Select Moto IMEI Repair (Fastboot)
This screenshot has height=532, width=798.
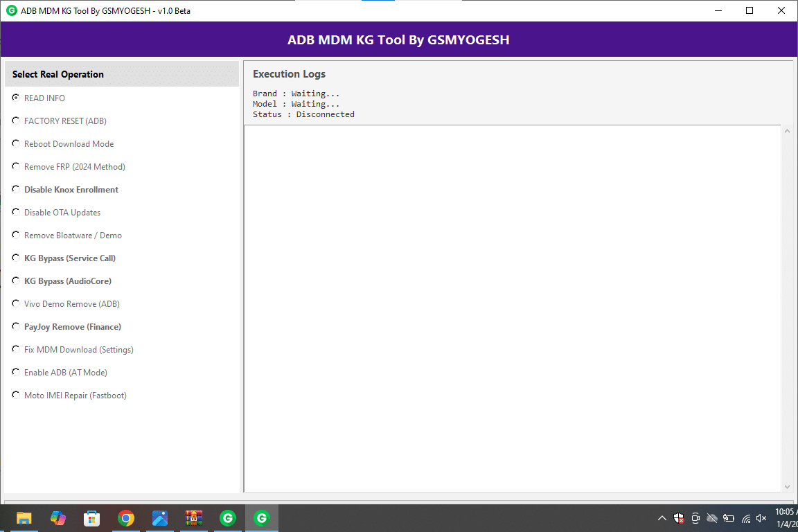pos(15,395)
